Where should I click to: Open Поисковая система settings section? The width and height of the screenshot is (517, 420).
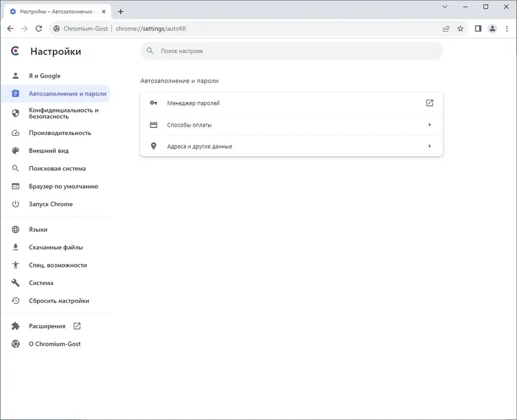[57, 169]
